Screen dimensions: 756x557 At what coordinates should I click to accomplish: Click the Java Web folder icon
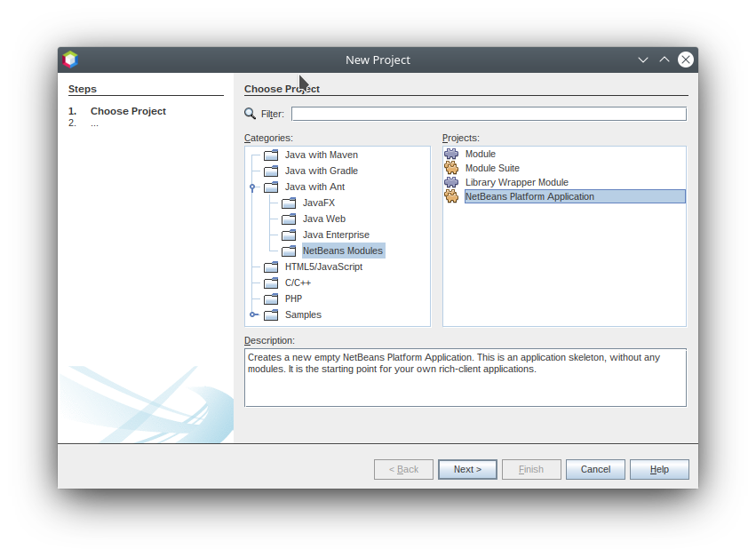coord(289,219)
